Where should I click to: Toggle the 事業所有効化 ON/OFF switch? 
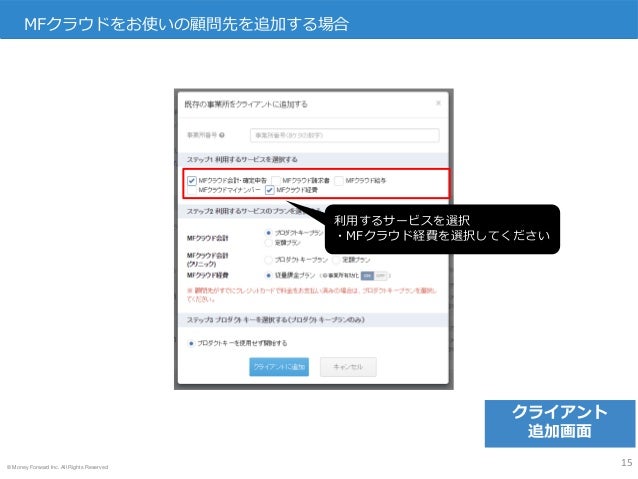click(374, 276)
